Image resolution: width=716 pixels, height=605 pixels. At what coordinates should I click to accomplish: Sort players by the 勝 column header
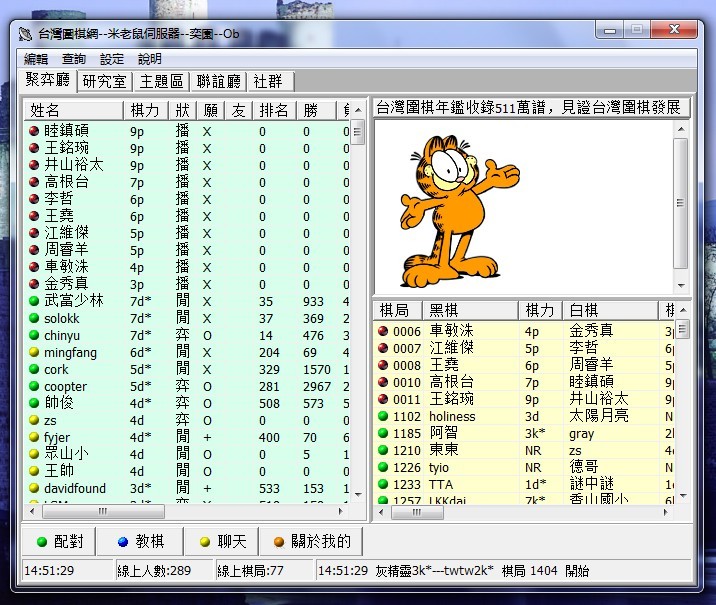point(316,110)
